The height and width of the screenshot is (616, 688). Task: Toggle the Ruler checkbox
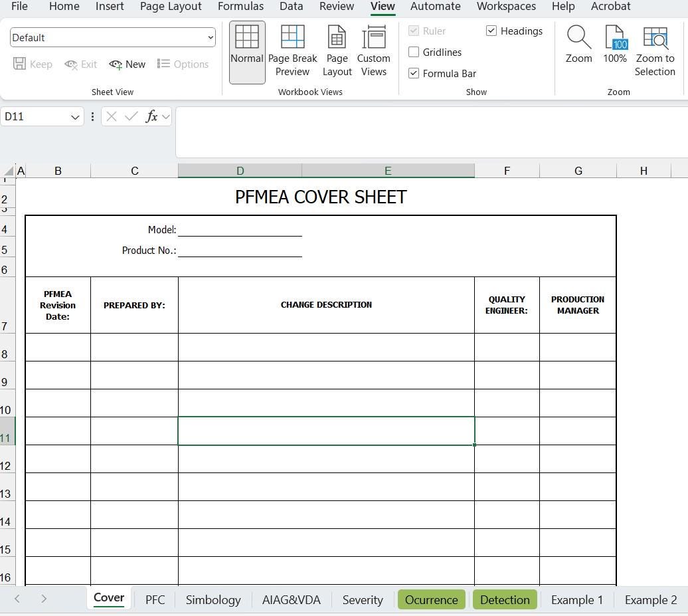tap(413, 31)
